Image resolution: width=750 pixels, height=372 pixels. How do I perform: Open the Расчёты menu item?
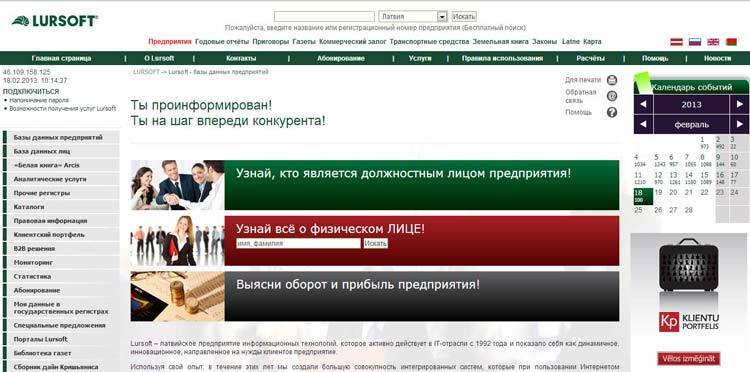590,58
